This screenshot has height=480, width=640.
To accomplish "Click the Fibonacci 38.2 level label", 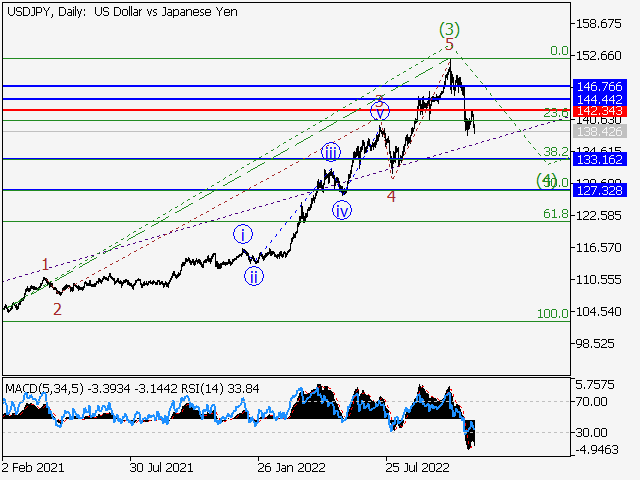I will point(556,151).
